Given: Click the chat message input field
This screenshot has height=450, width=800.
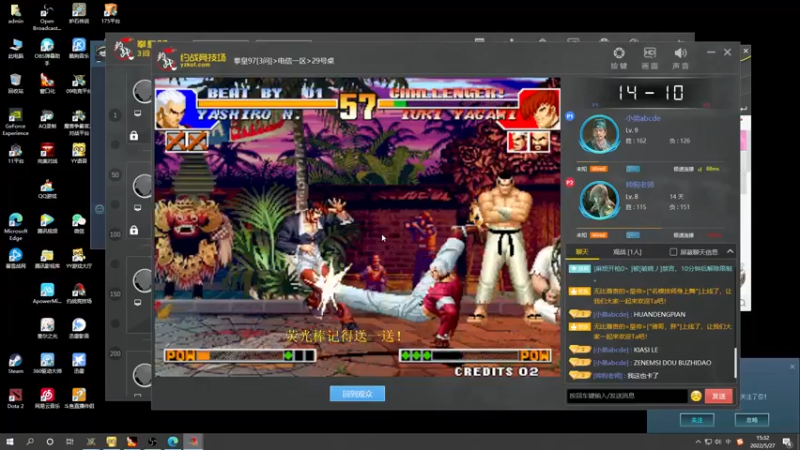Looking at the screenshot, I should [627, 396].
